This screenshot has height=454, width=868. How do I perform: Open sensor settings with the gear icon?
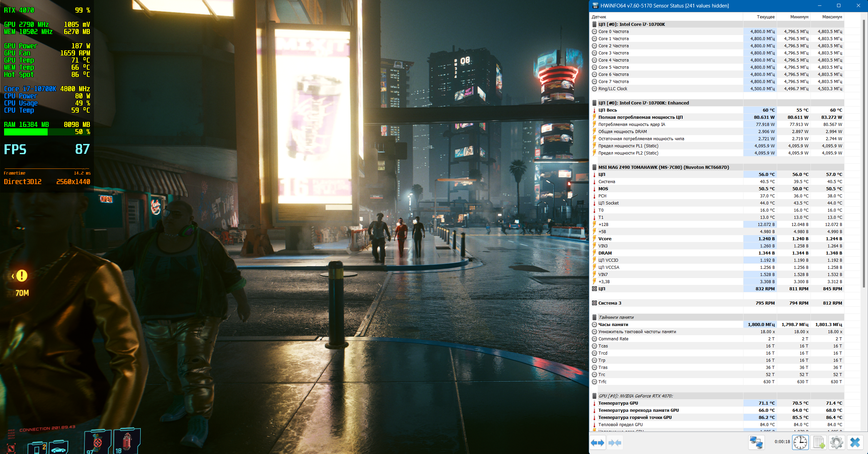(837, 442)
